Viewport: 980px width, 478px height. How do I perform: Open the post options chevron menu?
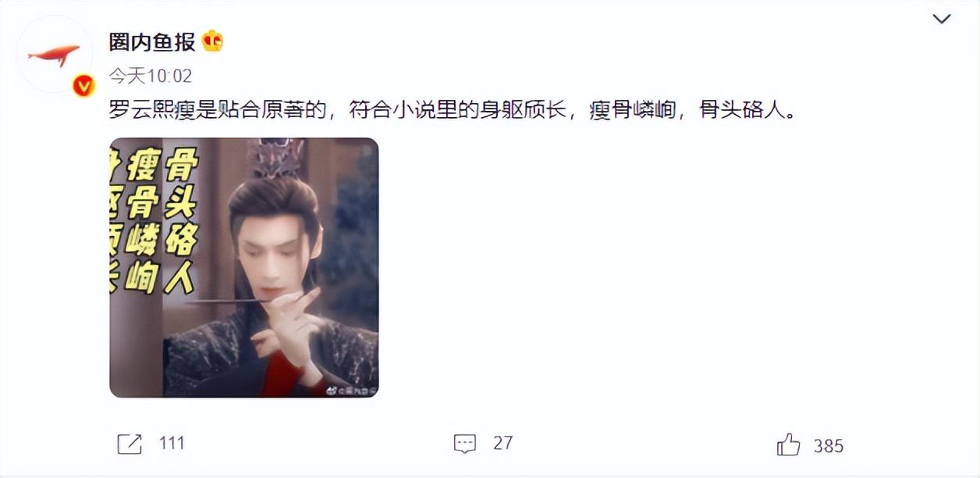click(x=942, y=19)
